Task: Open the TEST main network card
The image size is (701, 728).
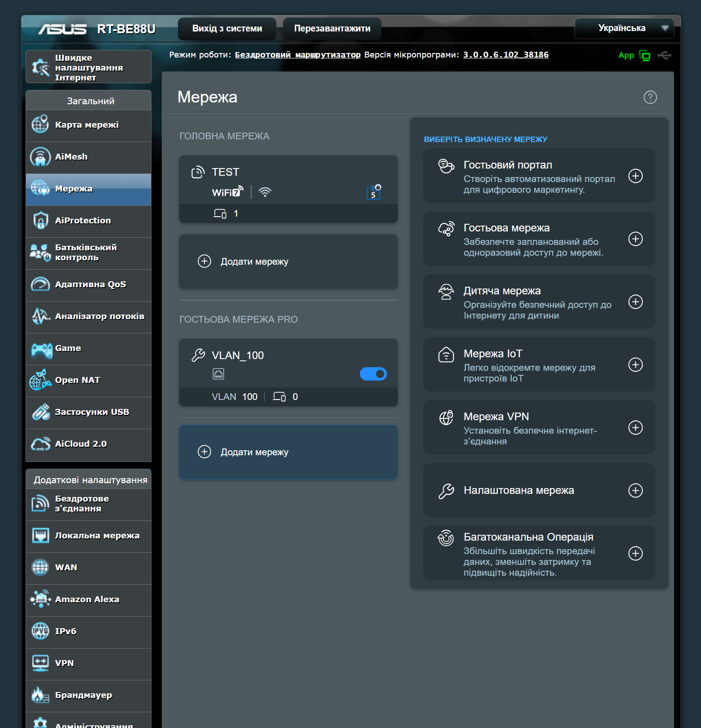Action: 288,189
